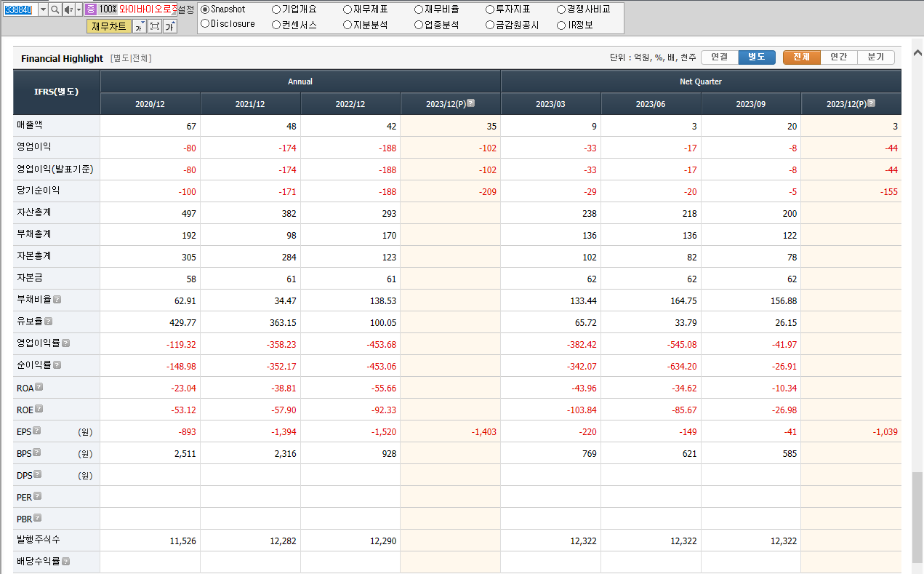Screen dimensions: 924x574
Task: Select the 지분분석 radio button
Action: pyautogui.click(x=347, y=25)
